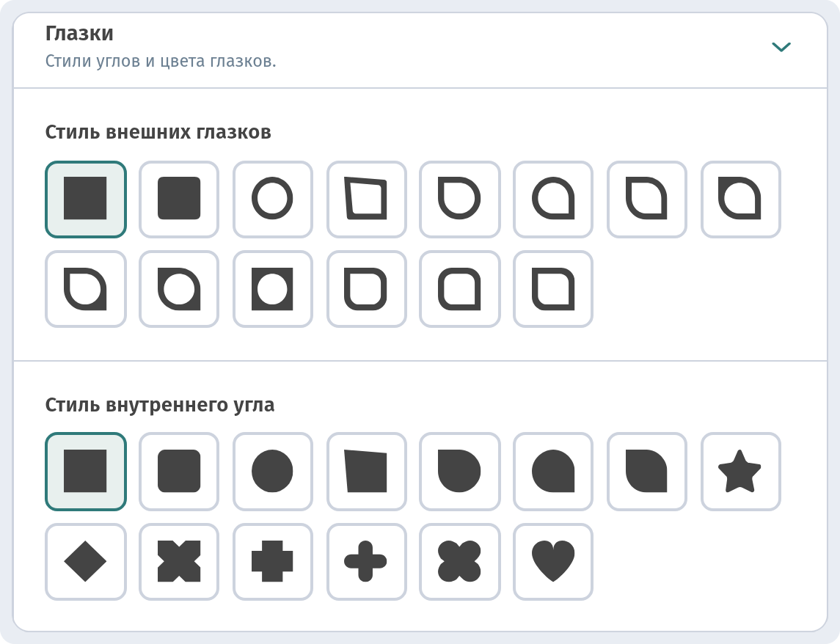This screenshot has height=644, width=840.
Task: Select the blocky plus inner corner style
Action: click(273, 562)
